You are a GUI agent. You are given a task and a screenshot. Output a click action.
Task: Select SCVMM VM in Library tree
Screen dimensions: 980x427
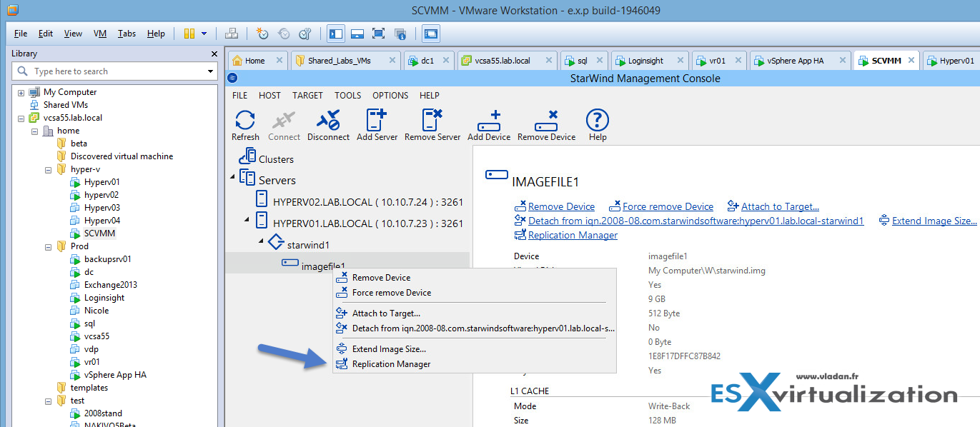(99, 233)
